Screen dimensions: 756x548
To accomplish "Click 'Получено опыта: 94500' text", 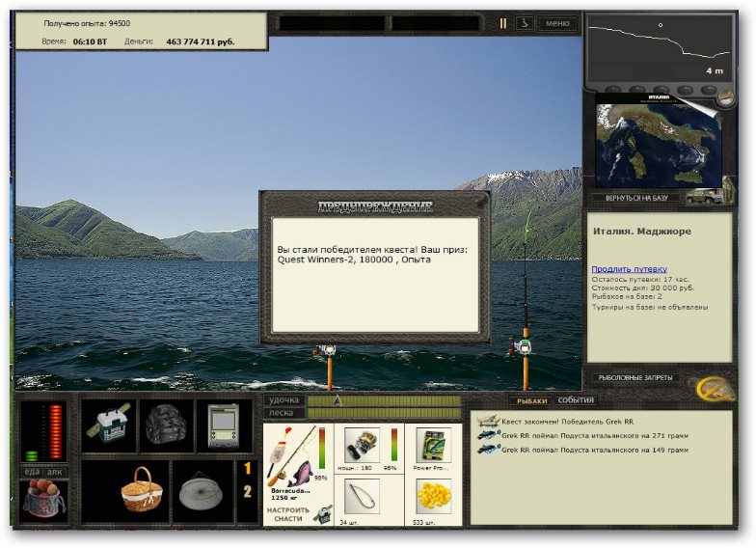I will (87, 23).
